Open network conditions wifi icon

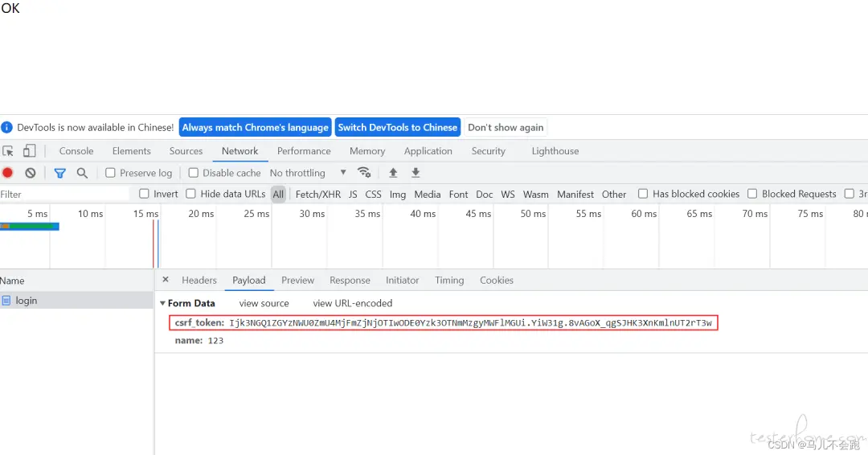[364, 173]
